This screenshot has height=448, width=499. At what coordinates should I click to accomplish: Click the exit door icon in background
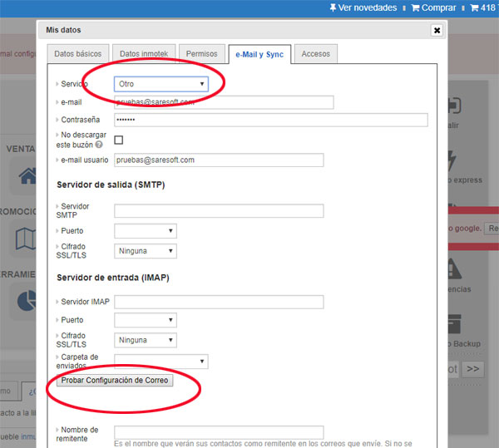point(454,106)
